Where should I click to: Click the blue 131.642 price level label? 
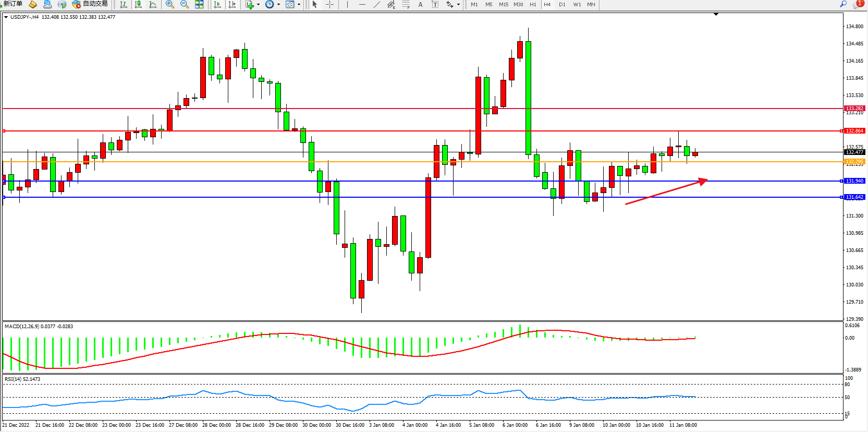point(854,197)
